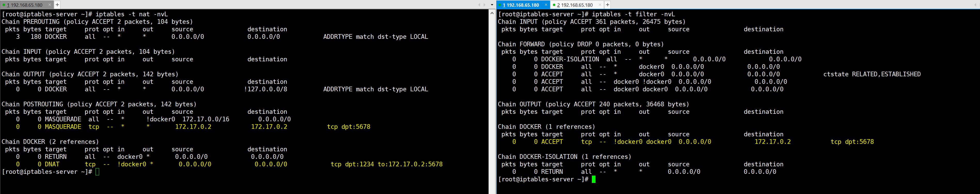Click the left terminal's prompt cursor
This screenshot has width=980, height=194.
(x=97, y=172)
